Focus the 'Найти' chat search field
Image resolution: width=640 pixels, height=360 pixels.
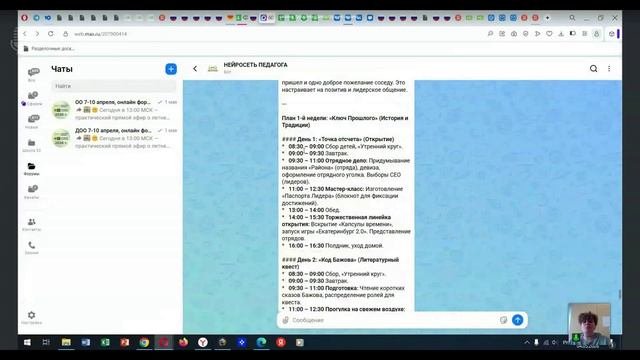coord(114,86)
